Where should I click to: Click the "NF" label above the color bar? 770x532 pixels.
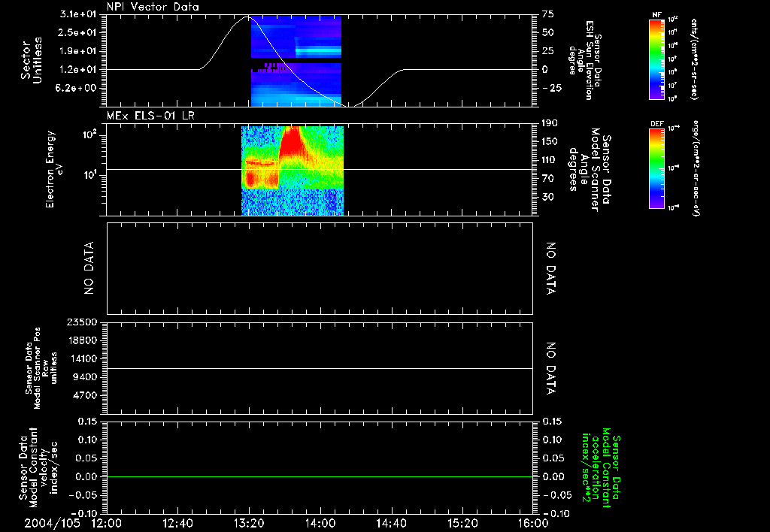pos(657,15)
